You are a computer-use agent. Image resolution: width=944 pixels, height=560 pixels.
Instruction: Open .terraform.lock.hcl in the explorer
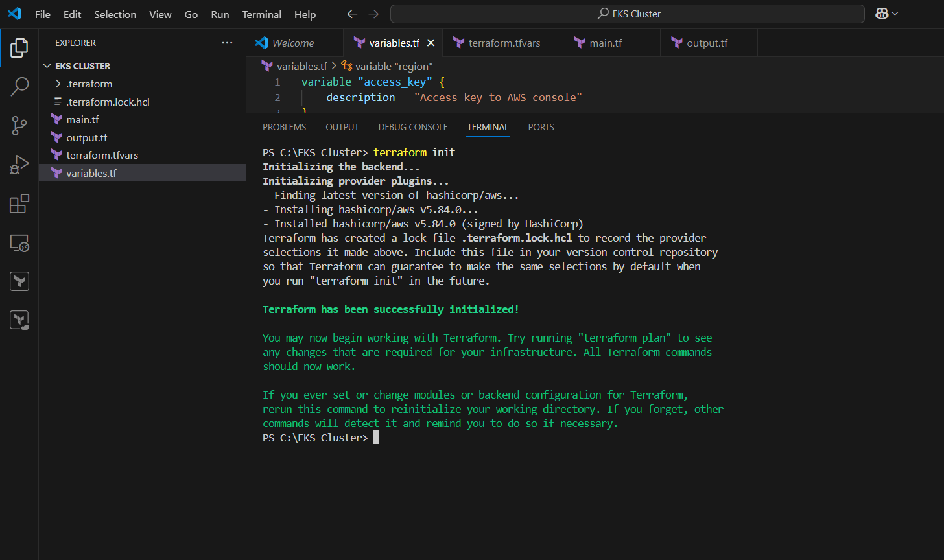[x=142, y=102]
